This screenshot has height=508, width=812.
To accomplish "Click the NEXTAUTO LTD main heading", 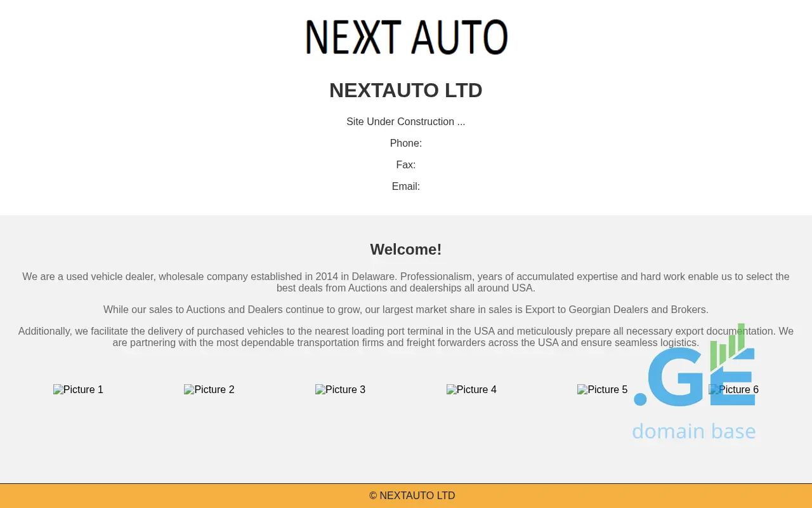I will 406,90.
